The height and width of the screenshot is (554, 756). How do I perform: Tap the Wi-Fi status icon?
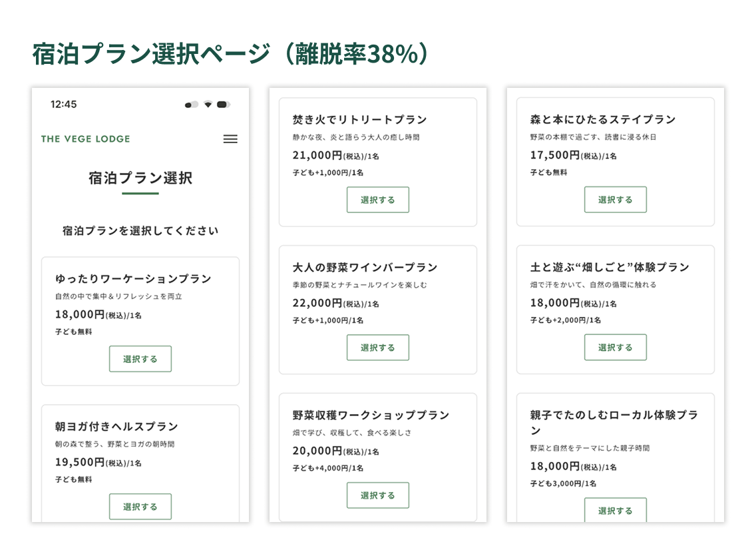(x=208, y=105)
